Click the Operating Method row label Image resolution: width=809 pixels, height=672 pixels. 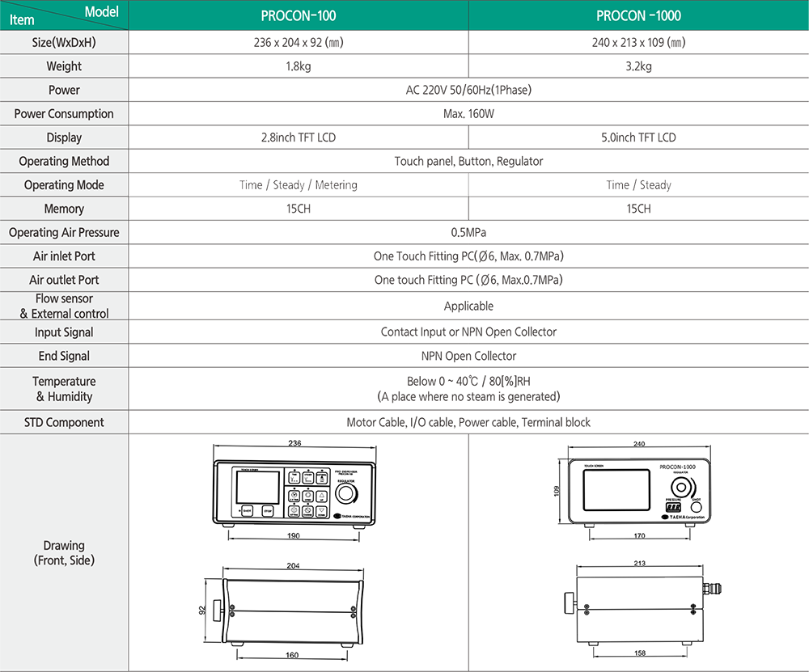pos(64,161)
